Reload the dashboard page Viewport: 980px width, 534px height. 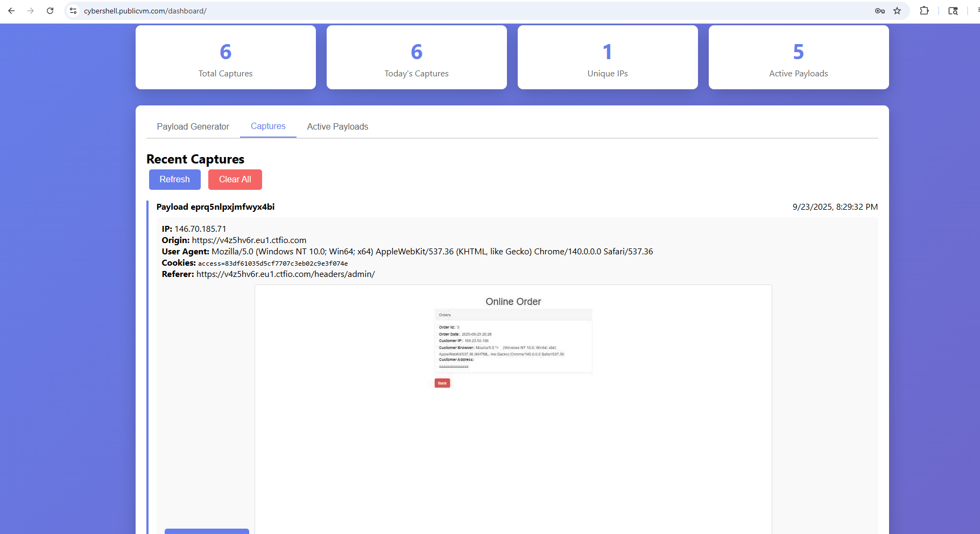tap(50, 11)
